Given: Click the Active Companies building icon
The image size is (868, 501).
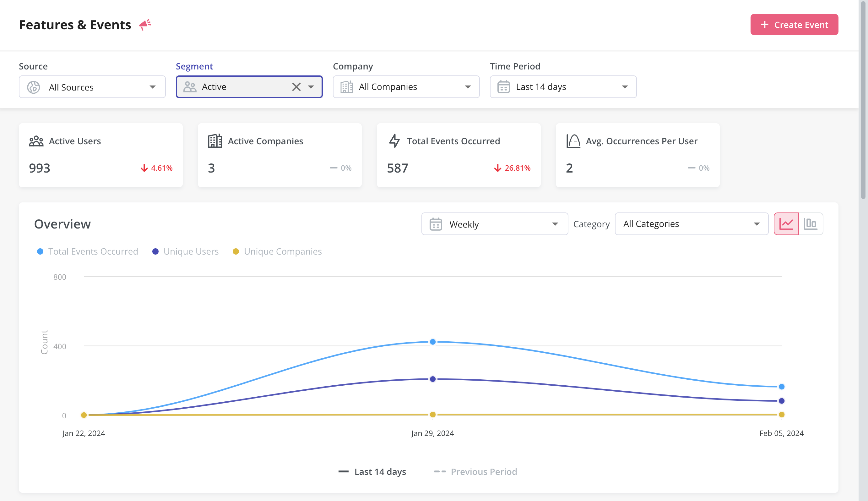Looking at the screenshot, I should 215,141.
